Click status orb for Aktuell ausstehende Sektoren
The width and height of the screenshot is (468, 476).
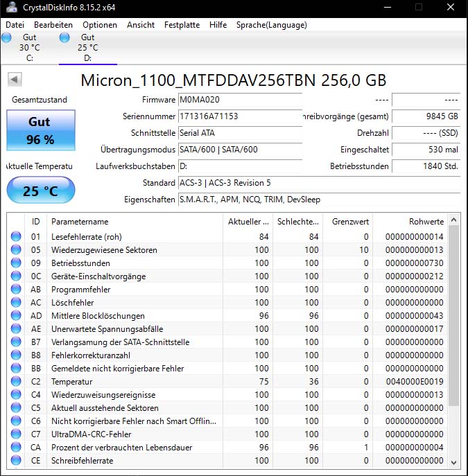[16, 407]
